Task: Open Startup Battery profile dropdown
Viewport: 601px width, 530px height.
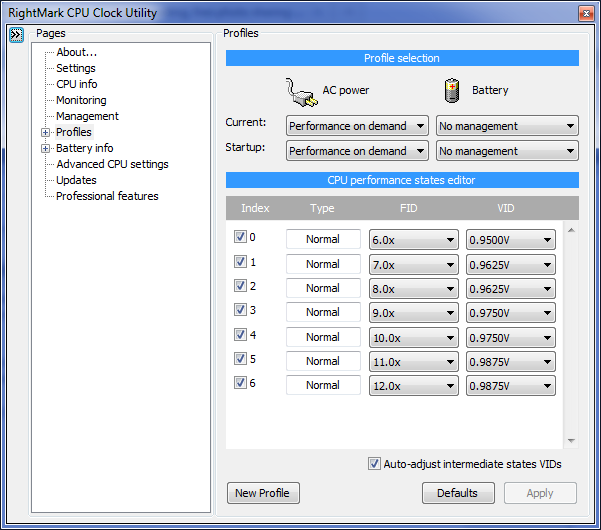Action: (507, 151)
